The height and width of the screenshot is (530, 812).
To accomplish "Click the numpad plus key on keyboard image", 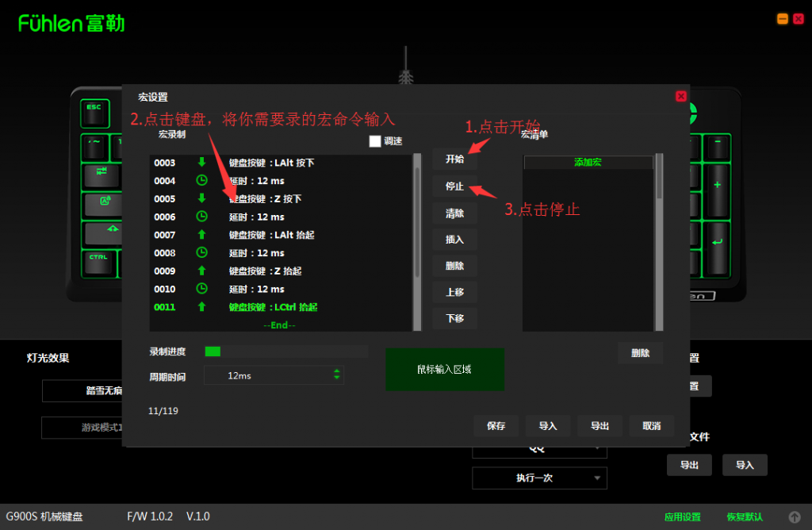I will pyautogui.click(x=717, y=190).
